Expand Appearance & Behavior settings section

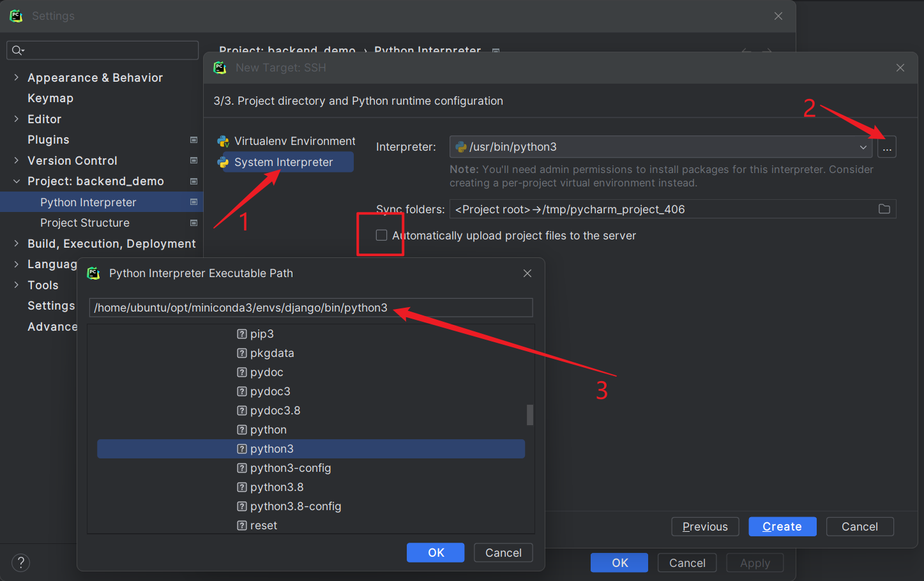click(x=17, y=78)
